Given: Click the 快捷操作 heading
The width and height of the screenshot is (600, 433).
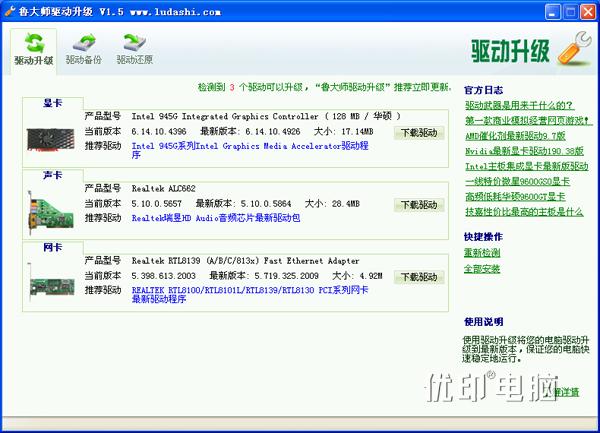Looking at the screenshot, I should click(x=483, y=237).
